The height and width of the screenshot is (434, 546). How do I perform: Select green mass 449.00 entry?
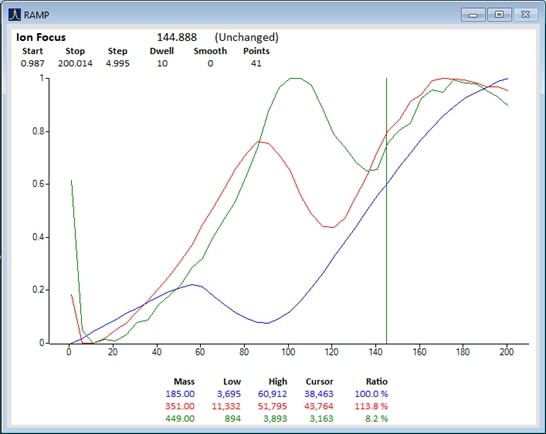pyautogui.click(x=180, y=418)
